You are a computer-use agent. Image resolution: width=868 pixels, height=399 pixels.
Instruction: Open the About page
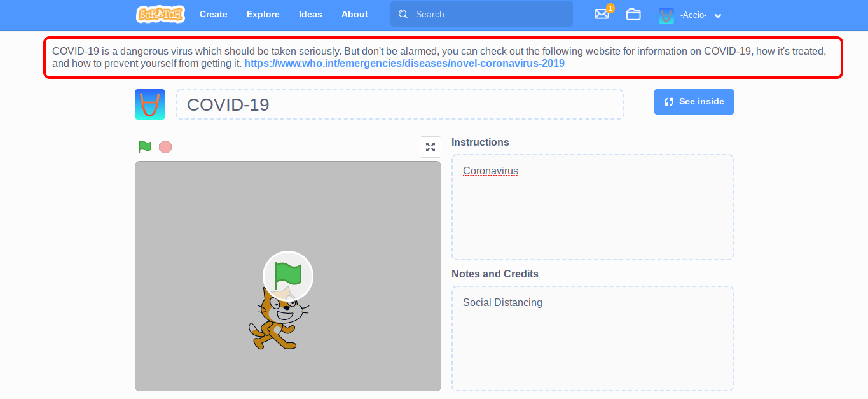coord(355,14)
